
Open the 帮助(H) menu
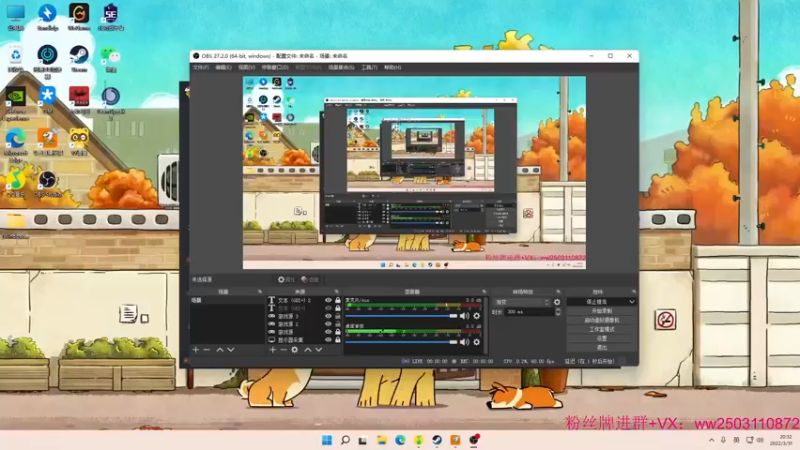[392, 67]
